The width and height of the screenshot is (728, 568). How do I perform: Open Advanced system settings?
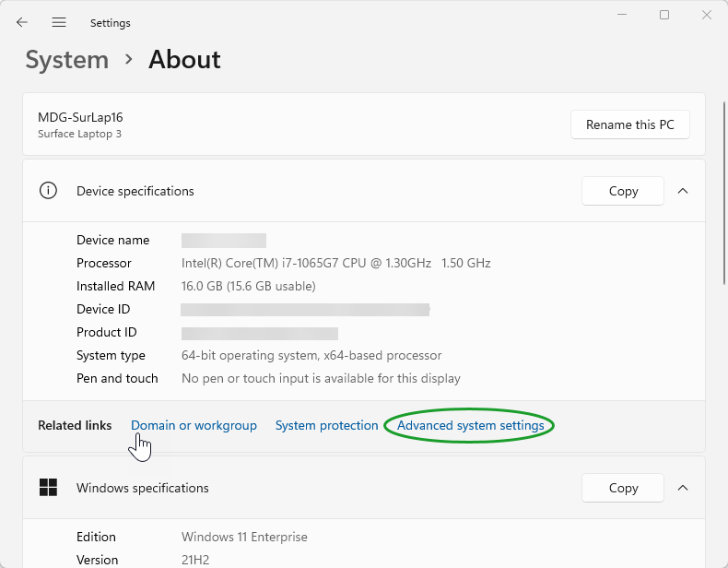click(470, 425)
